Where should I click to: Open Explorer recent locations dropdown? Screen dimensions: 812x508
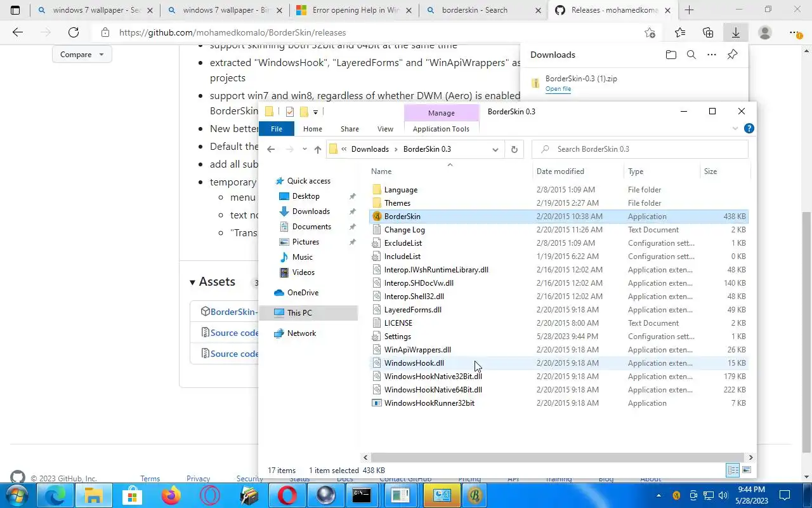304,149
